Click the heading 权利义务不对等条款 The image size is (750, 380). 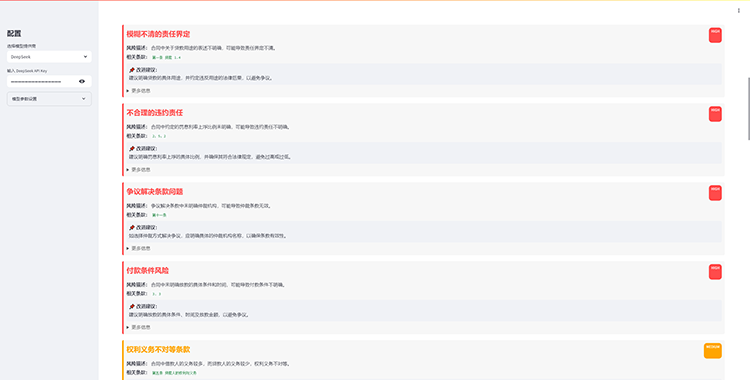(158, 349)
